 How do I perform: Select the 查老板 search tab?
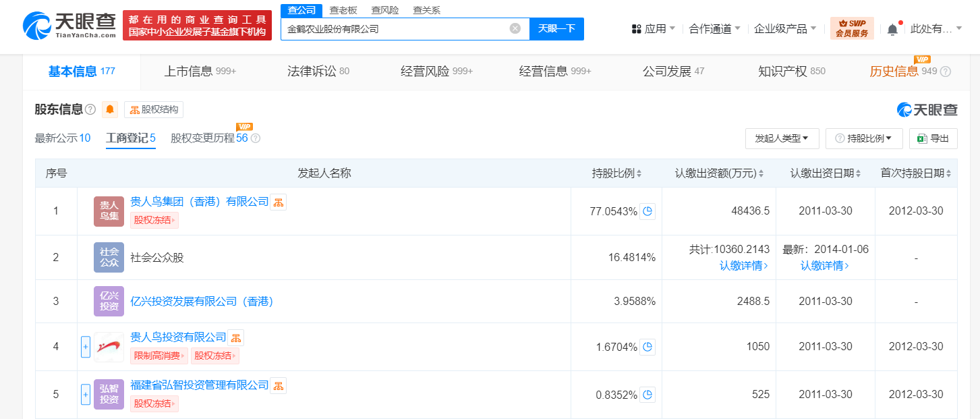coord(343,10)
